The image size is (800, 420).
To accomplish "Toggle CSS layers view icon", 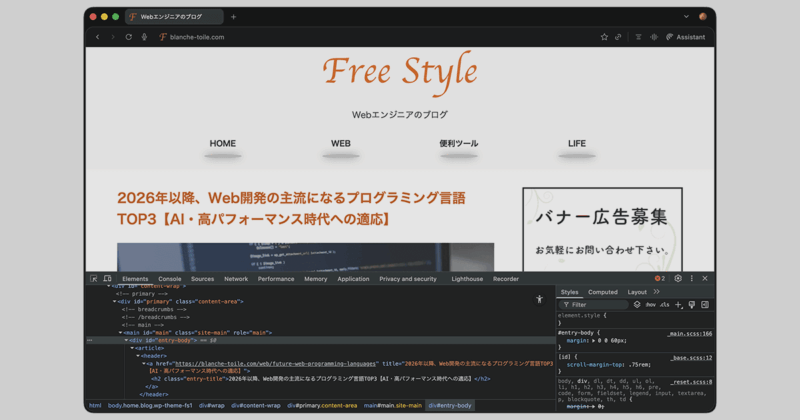I will (637, 305).
